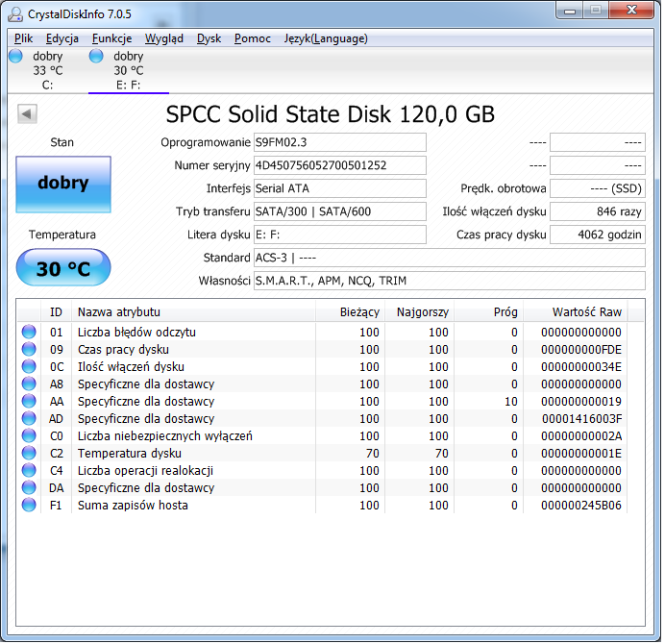
Task: Select the 'Ilość włączeń dysku' attribute row
Action: coord(322,367)
